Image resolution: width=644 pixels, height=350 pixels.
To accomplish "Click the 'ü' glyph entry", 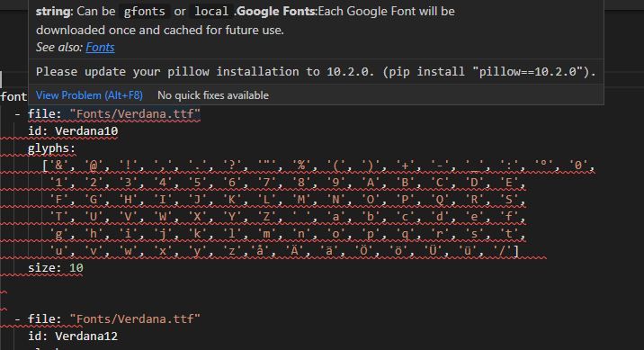I will point(468,251).
